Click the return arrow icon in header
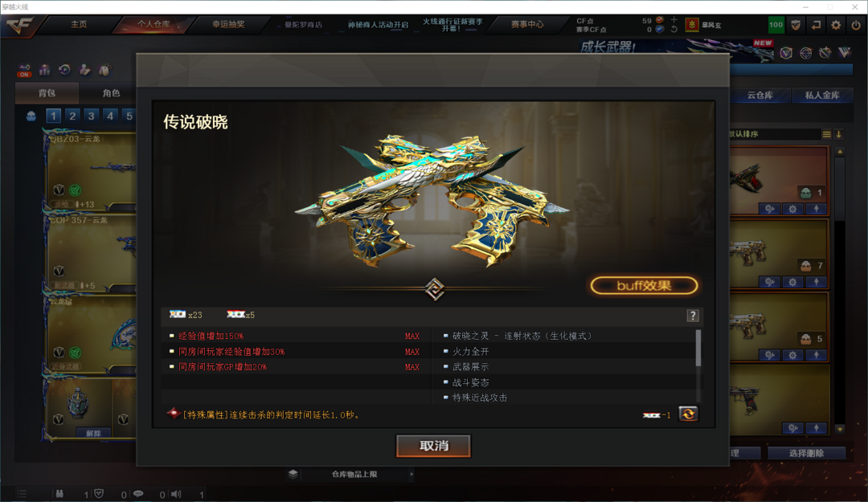Viewport: 868px width, 502px height. pos(816,25)
